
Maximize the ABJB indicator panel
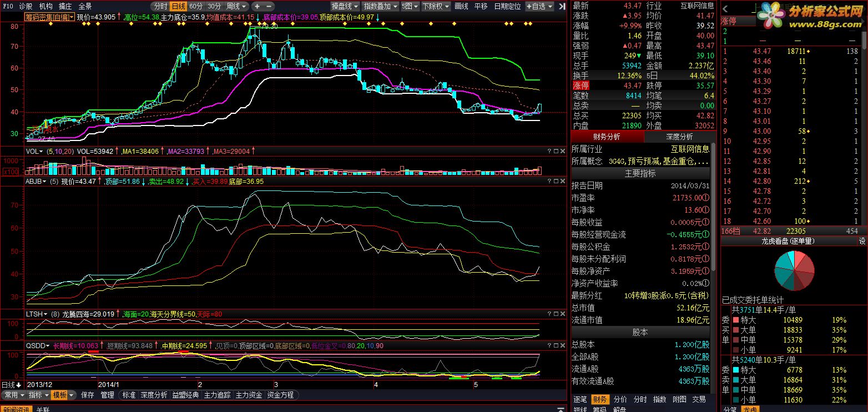(x=556, y=181)
